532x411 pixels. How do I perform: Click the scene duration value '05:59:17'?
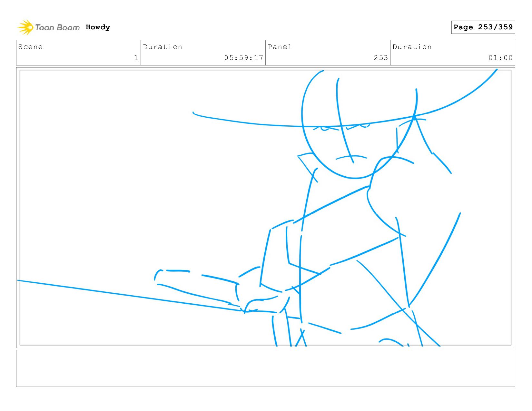244,58
